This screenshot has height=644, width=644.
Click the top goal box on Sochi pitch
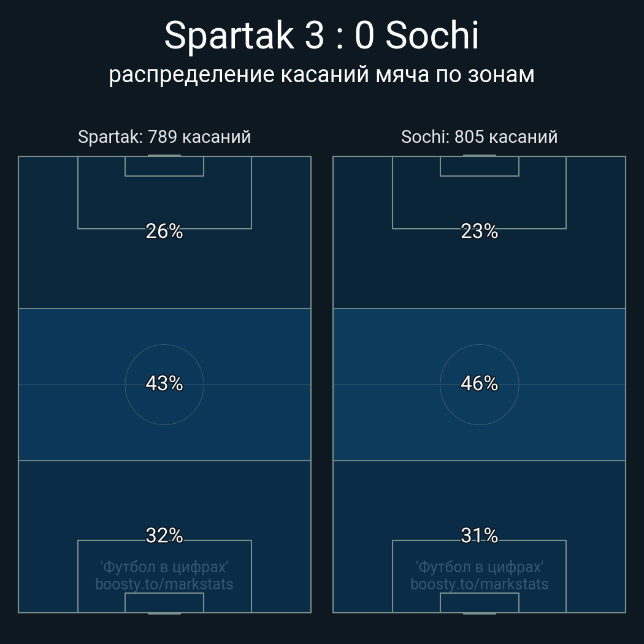tap(479, 166)
